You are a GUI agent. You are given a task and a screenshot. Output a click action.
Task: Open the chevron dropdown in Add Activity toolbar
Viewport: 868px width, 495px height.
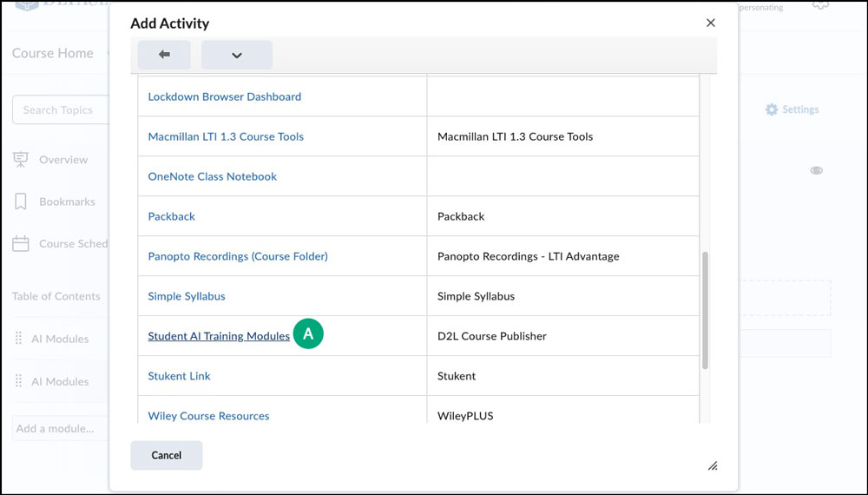(237, 55)
